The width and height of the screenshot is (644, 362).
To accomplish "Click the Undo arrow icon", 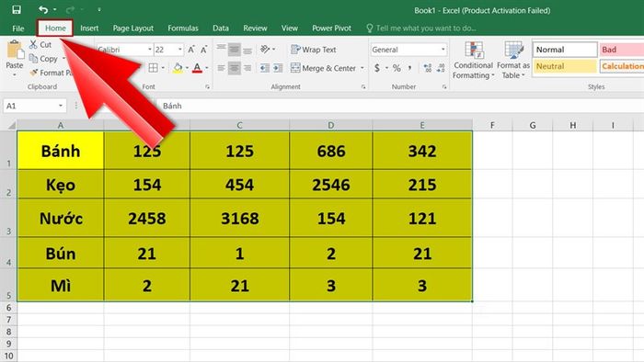I will [43, 9].
